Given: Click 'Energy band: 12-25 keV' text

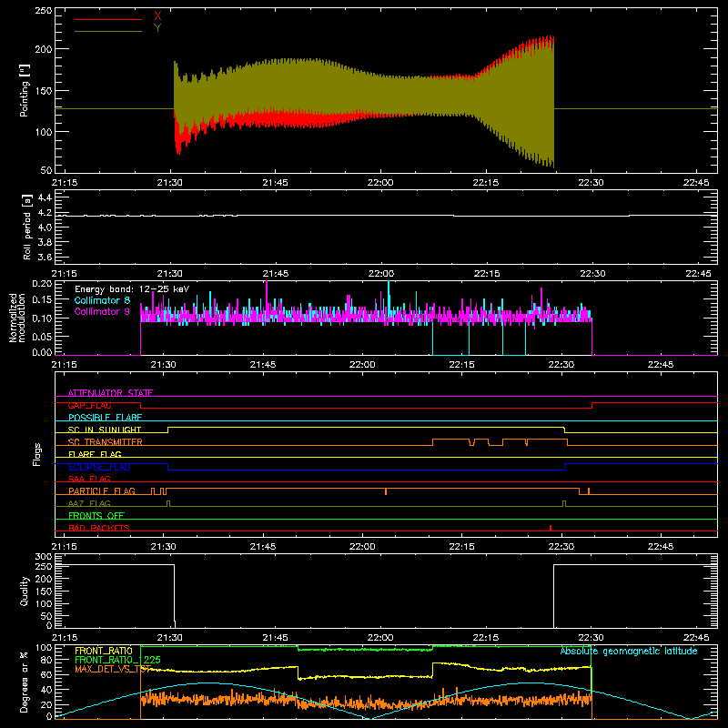Looking at the screenshot, I should 132,289.
